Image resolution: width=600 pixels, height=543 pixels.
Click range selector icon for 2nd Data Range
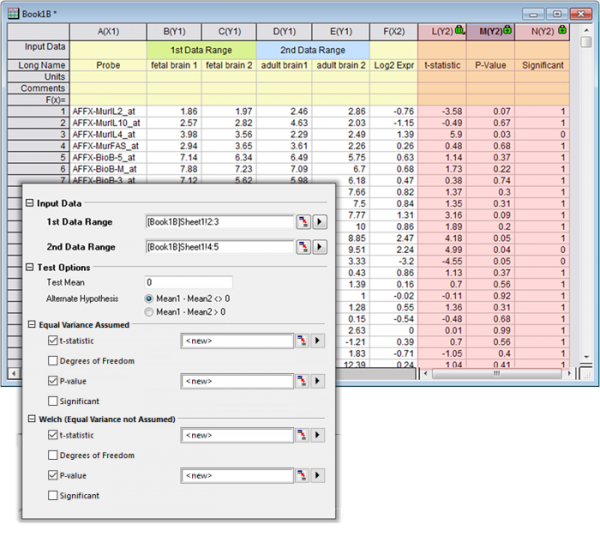point(303,247)
